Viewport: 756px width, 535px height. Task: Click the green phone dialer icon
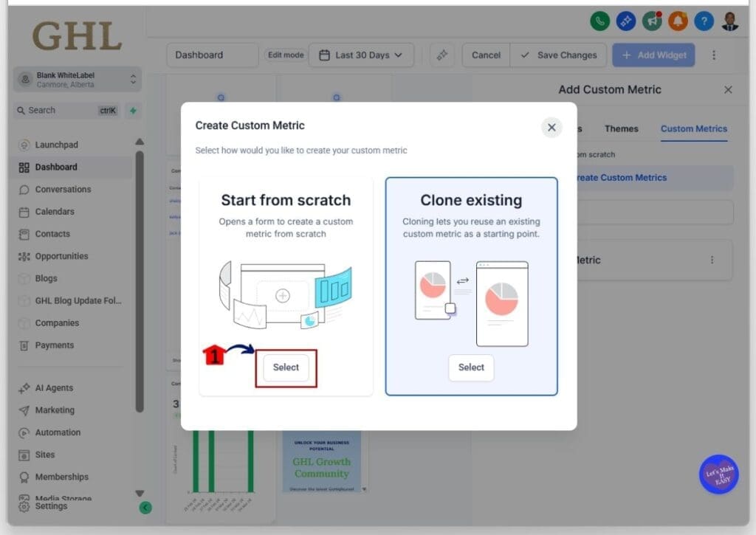click(600, 21)
